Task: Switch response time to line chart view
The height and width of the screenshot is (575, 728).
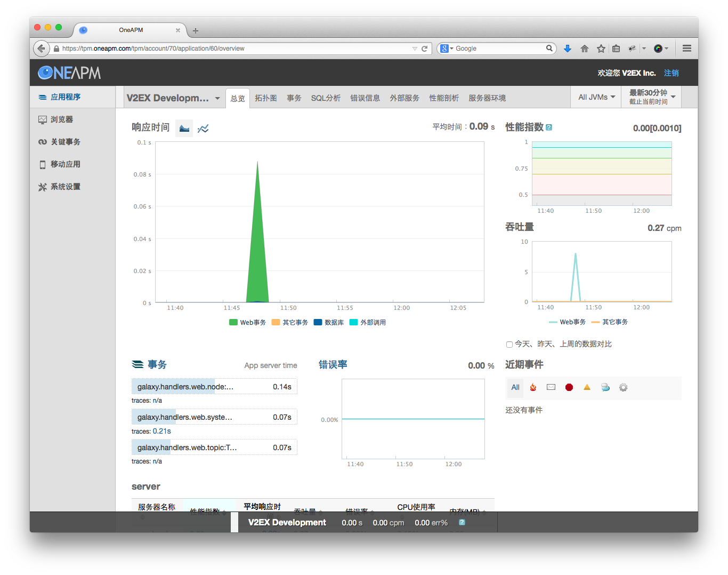Action: 203,129
